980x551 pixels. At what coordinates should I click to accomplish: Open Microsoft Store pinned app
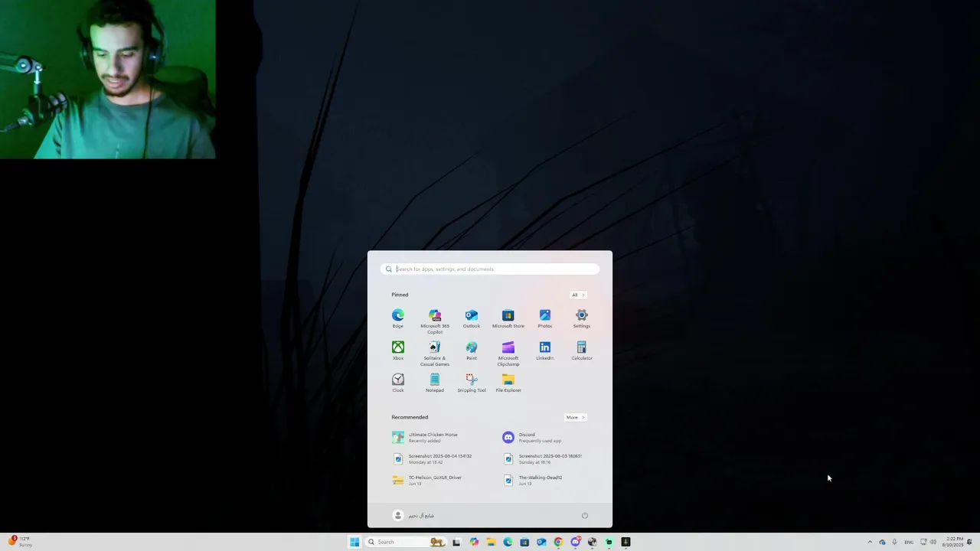[x=508, y=319]
